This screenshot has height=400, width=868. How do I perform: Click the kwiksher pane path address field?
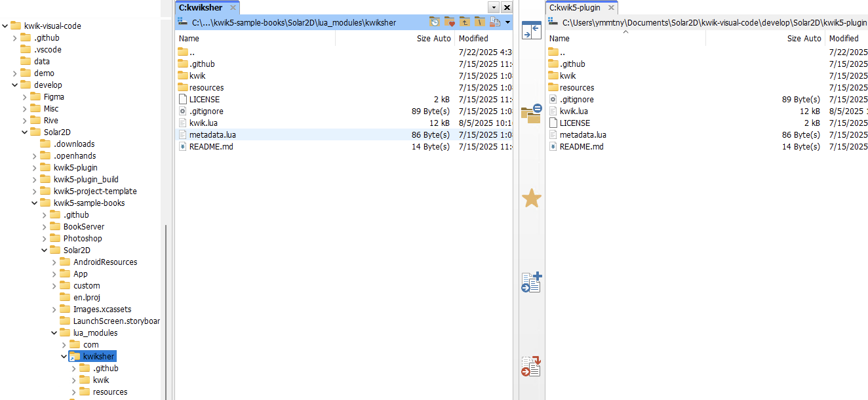coord(294,22)
